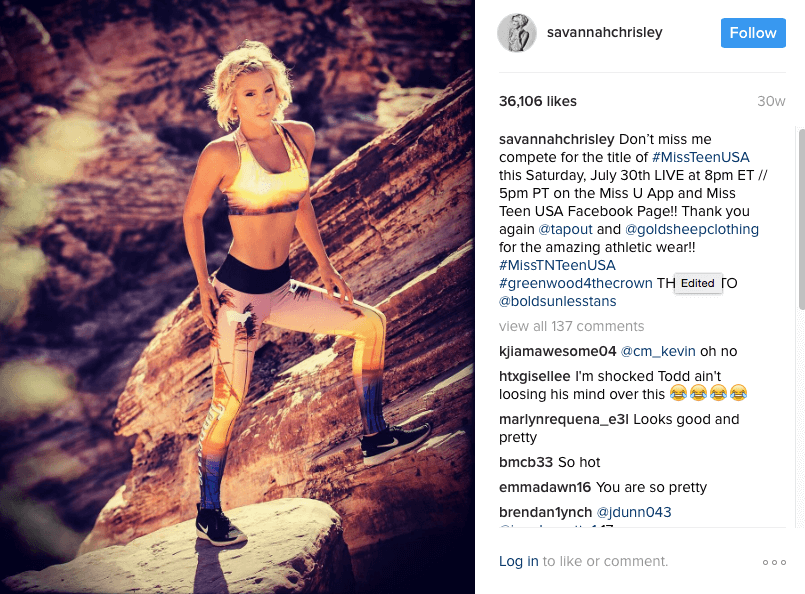Click the 30w post timestamp
The image size is (805, 594).
(771, 102)
